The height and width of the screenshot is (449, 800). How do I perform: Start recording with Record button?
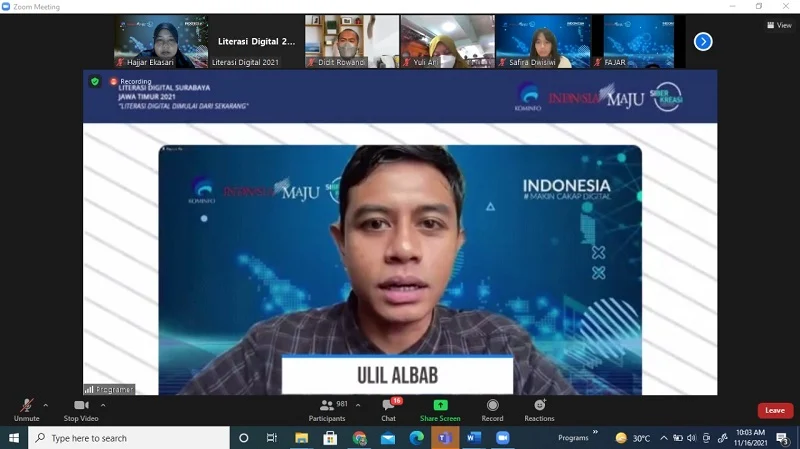(x=492, y=410)
